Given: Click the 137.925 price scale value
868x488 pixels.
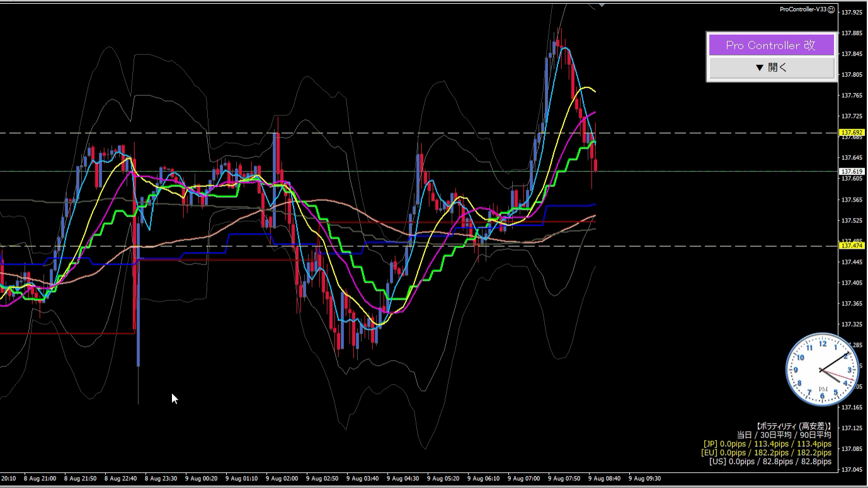Looking at the screenshot, I should pyautogui.click(x=852, y=13).
